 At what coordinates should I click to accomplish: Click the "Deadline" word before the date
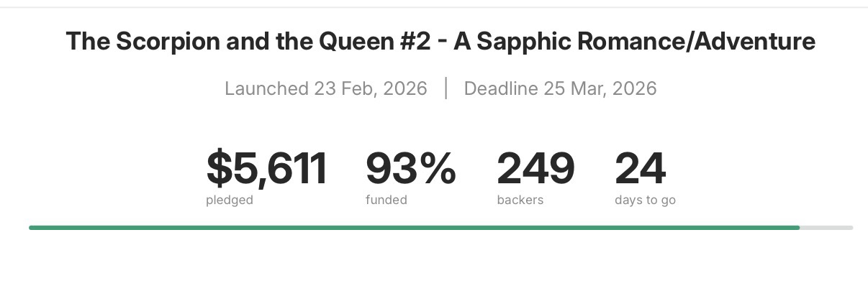[x=501, y=88]
